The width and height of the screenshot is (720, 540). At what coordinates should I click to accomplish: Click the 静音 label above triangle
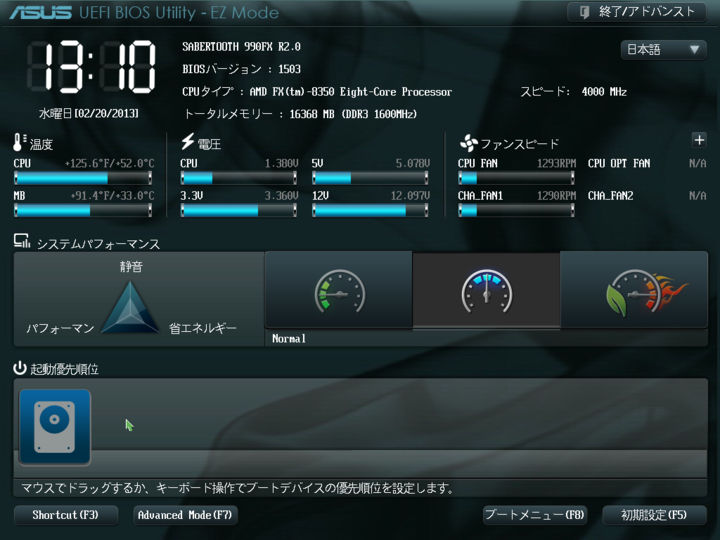(x=131, y=266)
